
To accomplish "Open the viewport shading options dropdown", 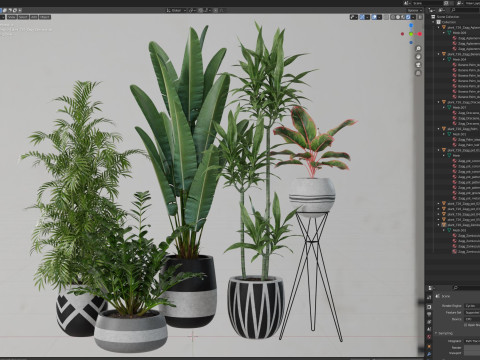I will 413,17.
